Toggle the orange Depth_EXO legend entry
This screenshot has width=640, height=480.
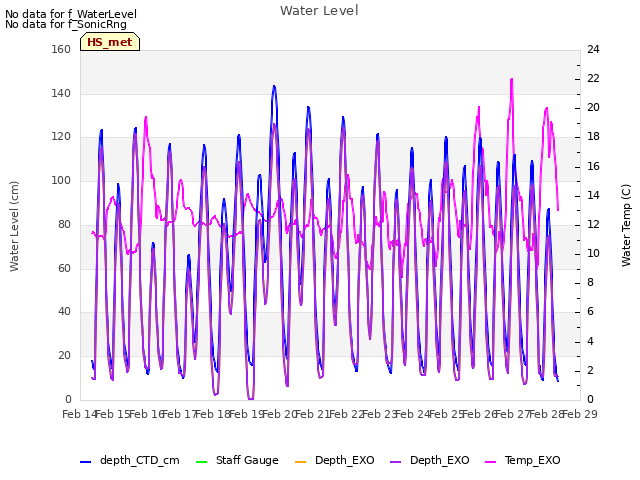[334, 460]
